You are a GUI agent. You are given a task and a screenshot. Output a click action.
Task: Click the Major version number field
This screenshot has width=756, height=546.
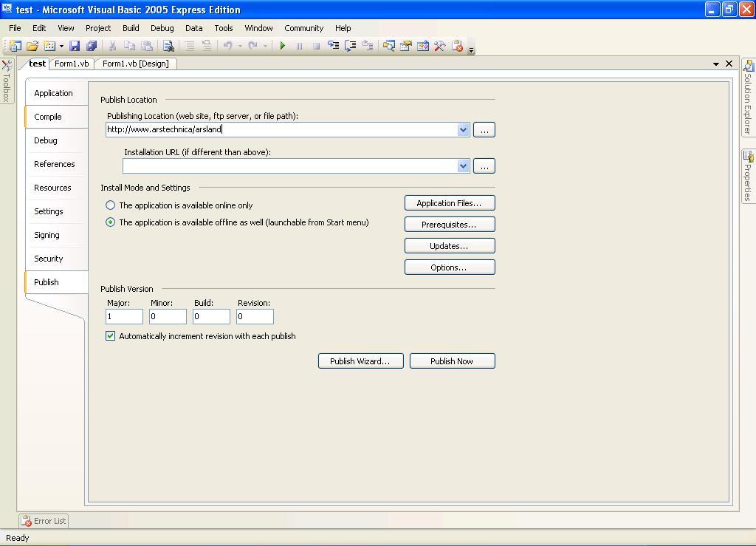click(x=124, y=316)
